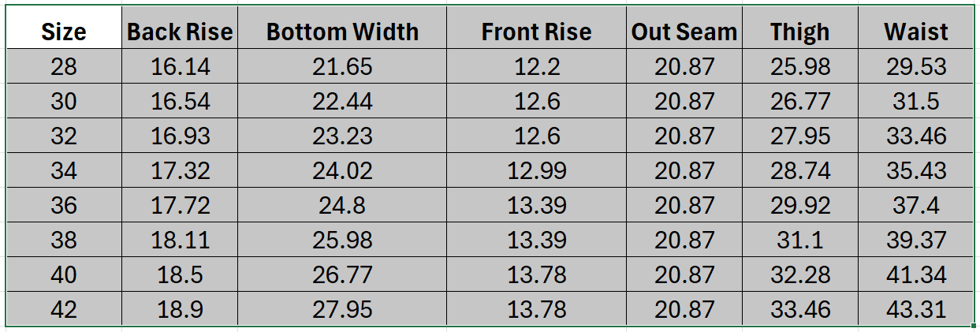Image resolution: width=980 pixels, height=332 pixels.
Task: Select the Bottom Width header cell
Action: [x=342, y=32]
